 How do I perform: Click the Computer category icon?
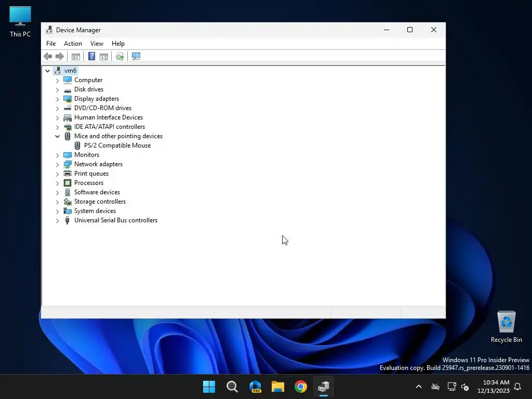pos(68,80)
